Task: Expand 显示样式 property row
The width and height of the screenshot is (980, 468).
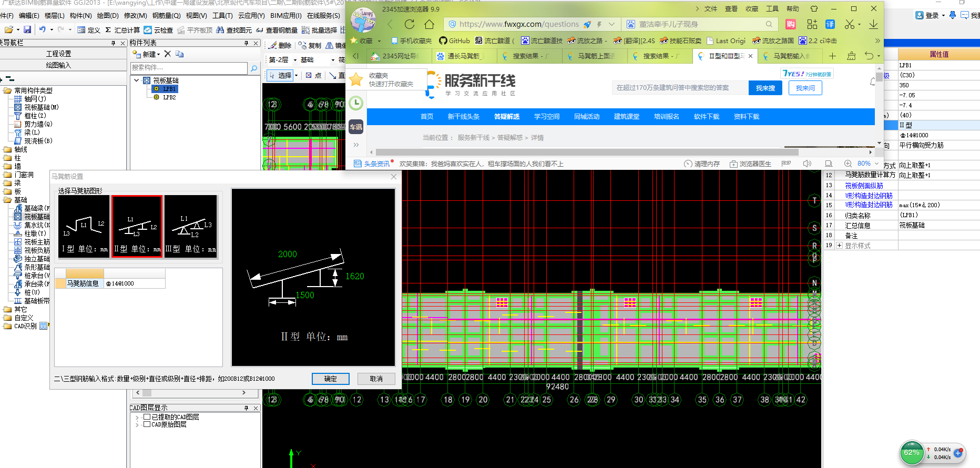Action: [x=840, y=246]
